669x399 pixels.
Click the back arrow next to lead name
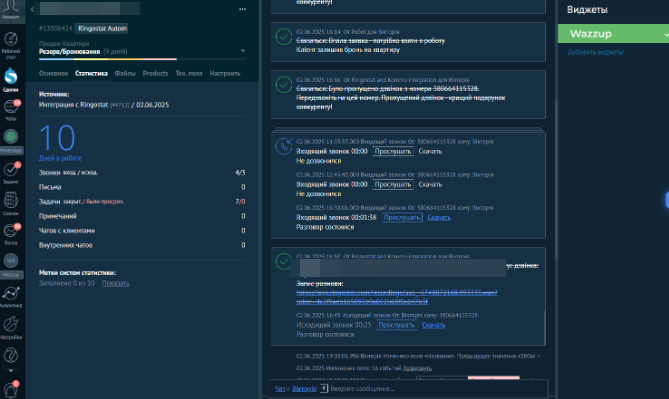(32, 9)
